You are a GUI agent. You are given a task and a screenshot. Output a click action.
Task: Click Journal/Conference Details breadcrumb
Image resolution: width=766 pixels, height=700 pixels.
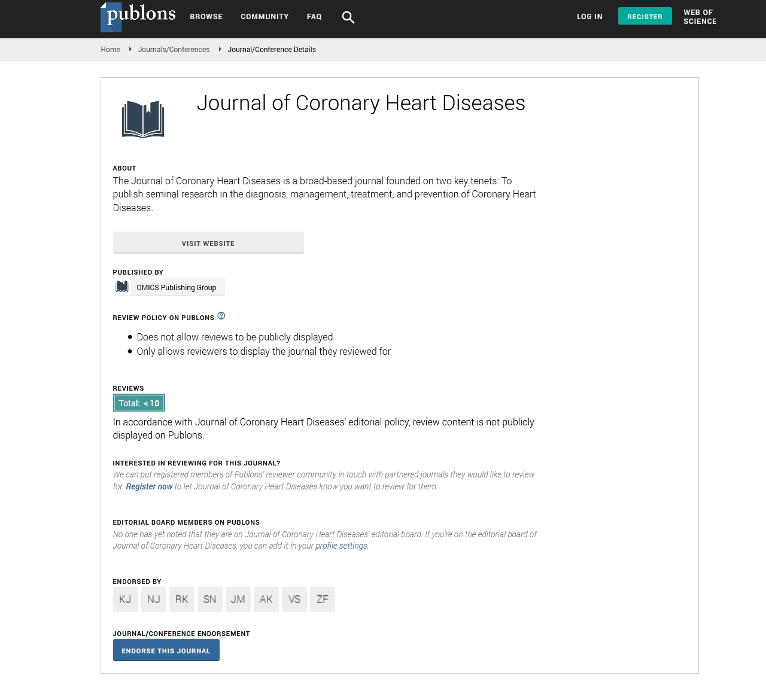(x=272, y=50)
